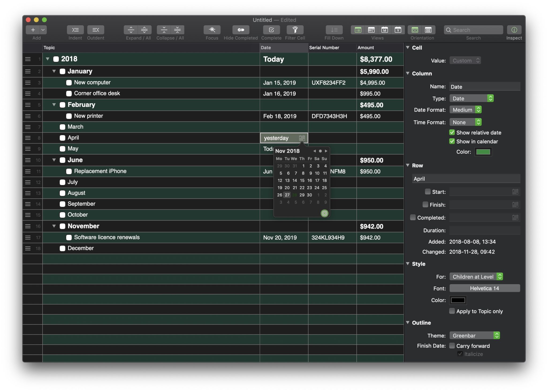Image resolution: width=548 pixels, height=392 pixels.
Task: Toggle Show relative date checkbox
Action: [452, 132]
